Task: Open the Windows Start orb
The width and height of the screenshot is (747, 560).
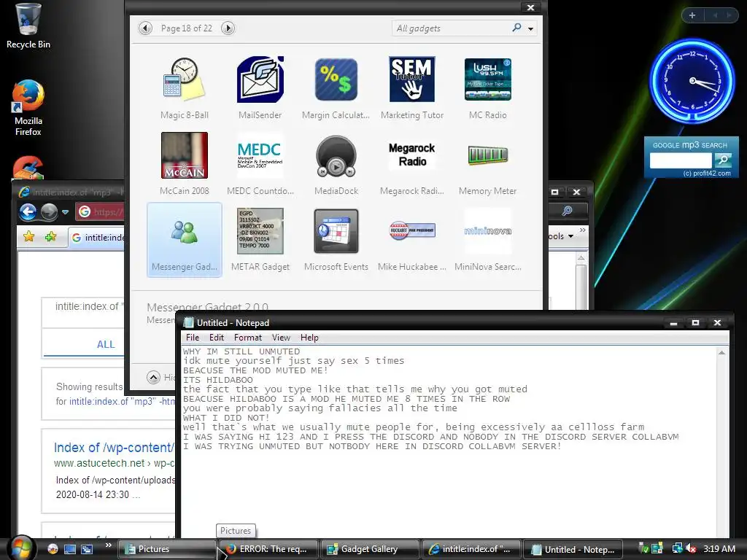Action: pos(20,548)
